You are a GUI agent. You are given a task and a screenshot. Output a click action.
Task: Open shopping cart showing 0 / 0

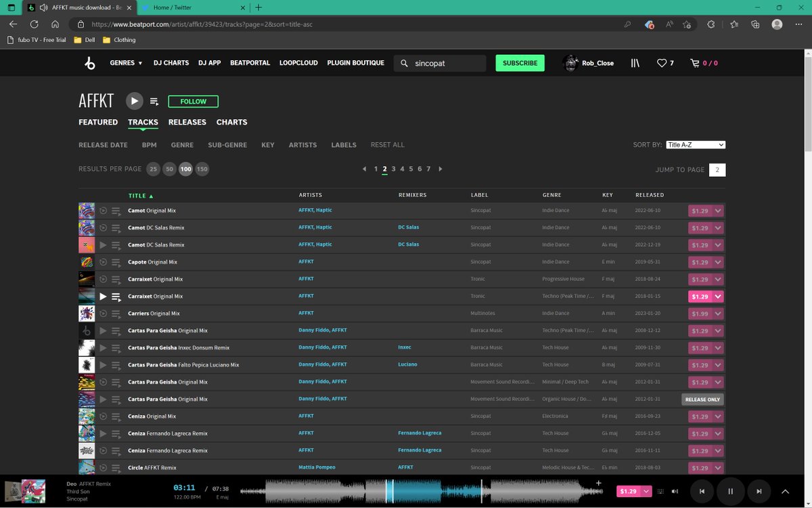tap(704, 63)
